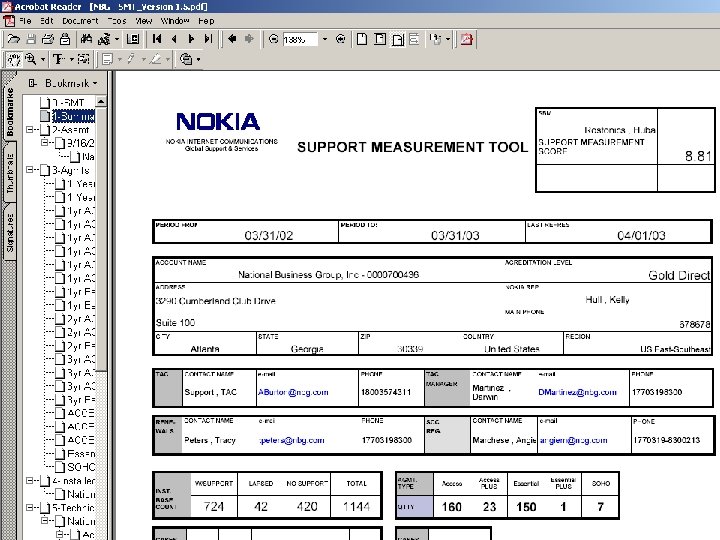Screen dimensions: 720x540
Task: Collapse the 2-Assmt bookmark node
Action: coord(30,129)
